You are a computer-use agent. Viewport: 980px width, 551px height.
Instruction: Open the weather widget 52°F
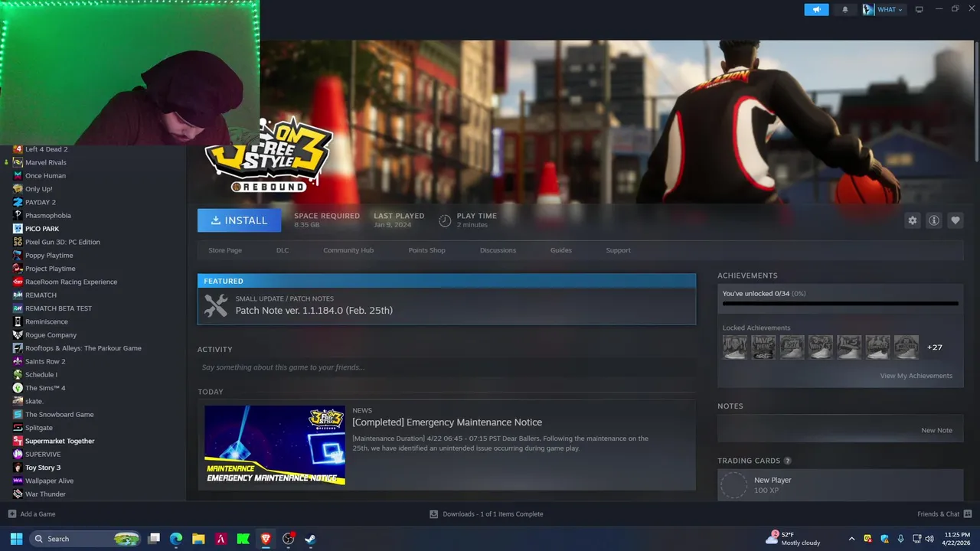[793, 539]
